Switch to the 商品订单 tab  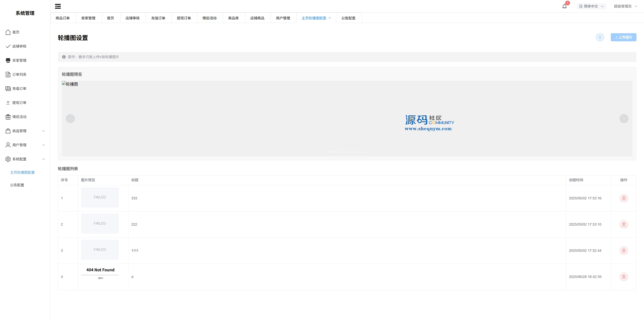pos(63,18)
